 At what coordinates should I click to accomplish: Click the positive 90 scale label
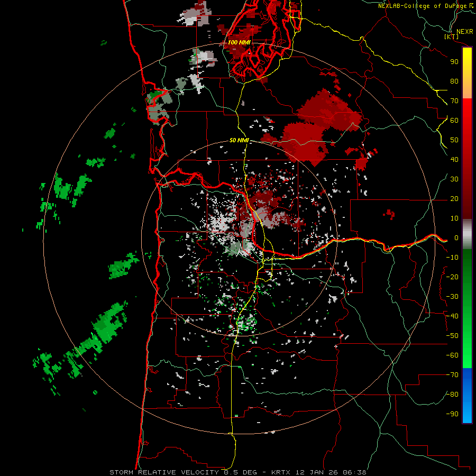(x=454, y=62)
